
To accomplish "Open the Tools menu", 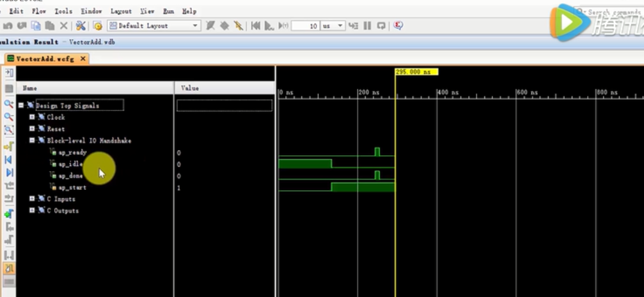I will click(x=63, y=11).
